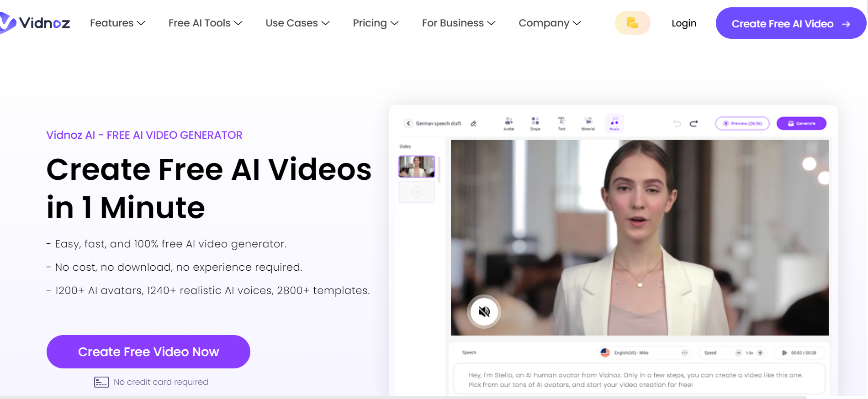Viewport: 868px width, 399px height.
Task: Click the undo arrow in editor
Action: point(677,123)
